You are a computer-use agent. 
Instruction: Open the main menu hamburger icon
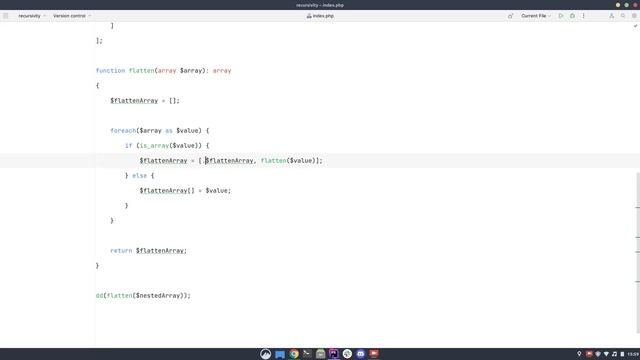click(6, 16)
